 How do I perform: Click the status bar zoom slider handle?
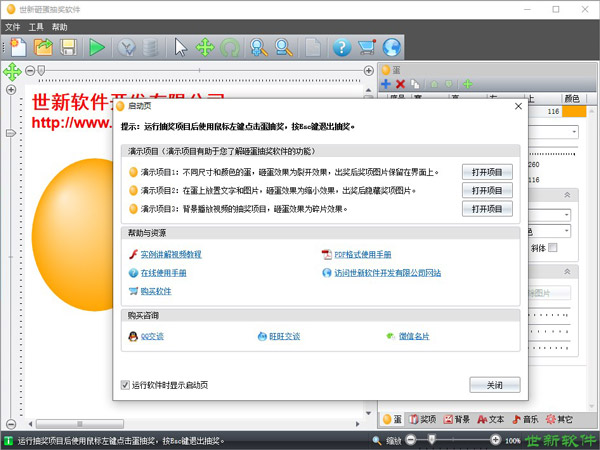pyautogui.click(x=432, y=439)
